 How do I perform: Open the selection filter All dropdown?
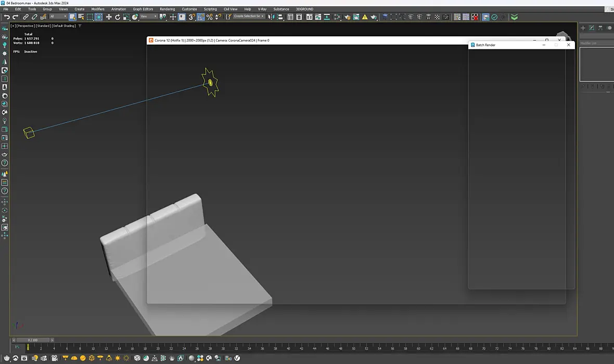(x=58, y=17)
